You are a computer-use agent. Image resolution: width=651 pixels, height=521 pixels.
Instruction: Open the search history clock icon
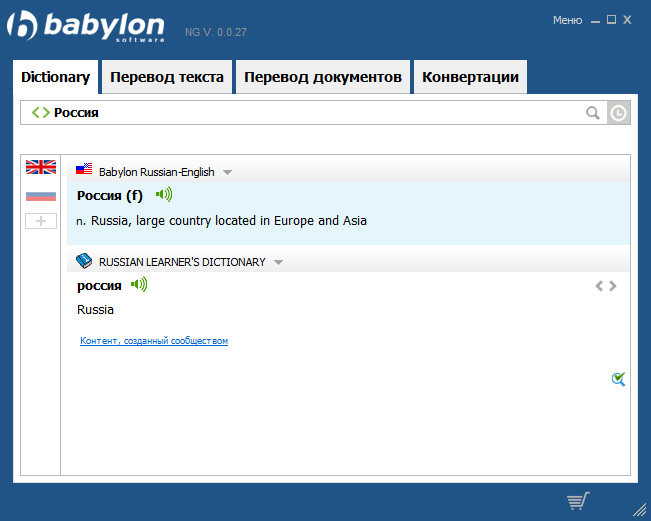(x=619, y=113)
